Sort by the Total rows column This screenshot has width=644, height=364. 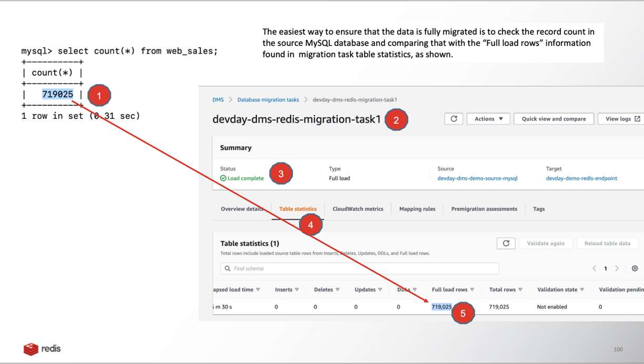506,289
